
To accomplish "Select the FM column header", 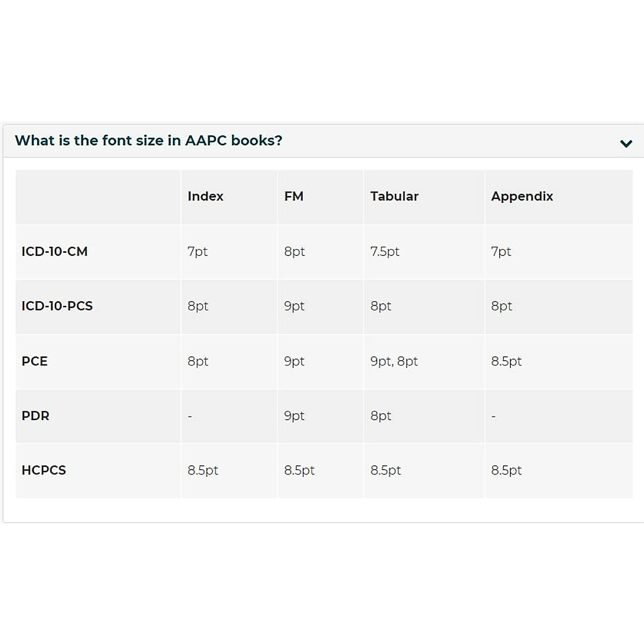I will click(294, 196).
